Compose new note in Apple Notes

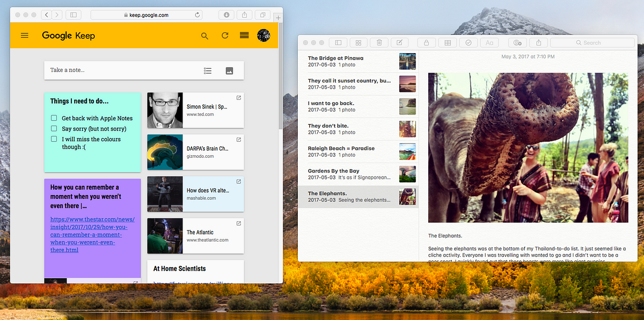tap(399, 42)
